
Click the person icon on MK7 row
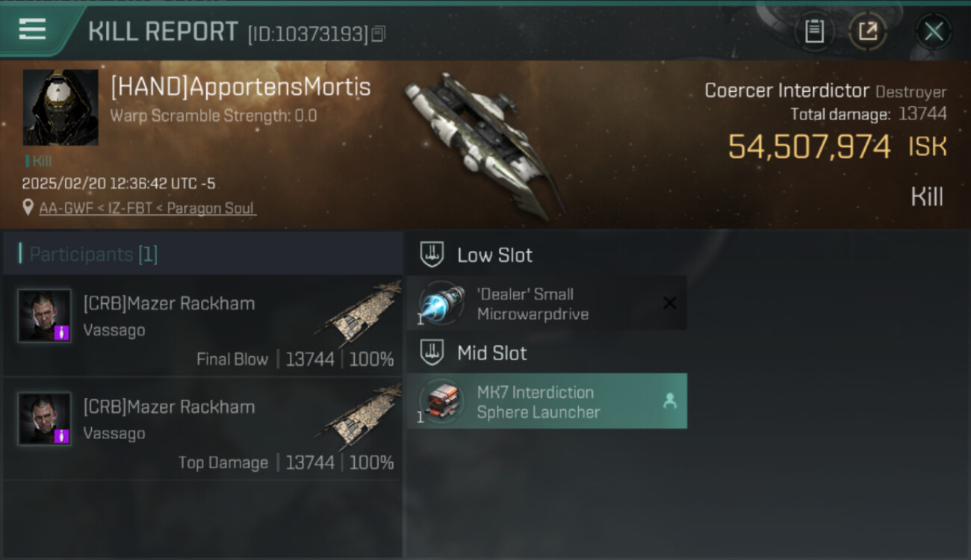pyautogui.click(x=670, y=401)
